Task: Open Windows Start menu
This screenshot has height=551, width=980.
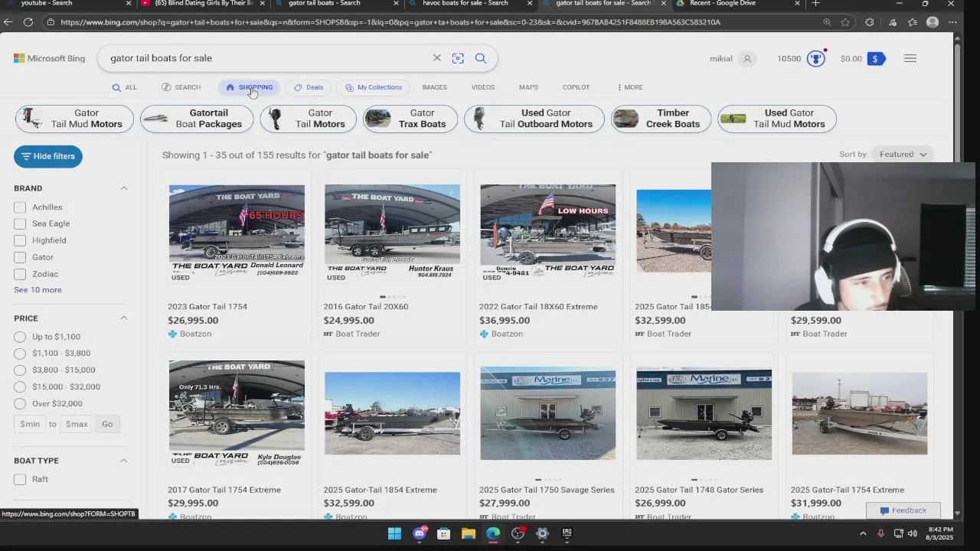Action: 394,533
